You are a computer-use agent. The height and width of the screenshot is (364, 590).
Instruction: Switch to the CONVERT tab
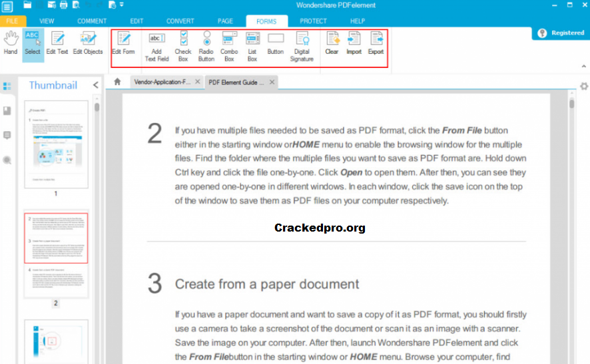[x=180, y=21]
